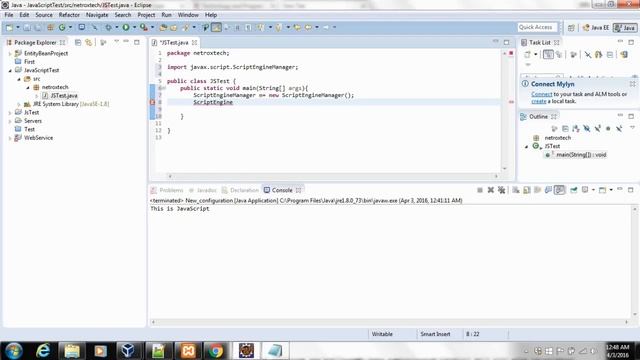
Task: Toggle Hide Static Members in Outline
Action: coord(598,129)
